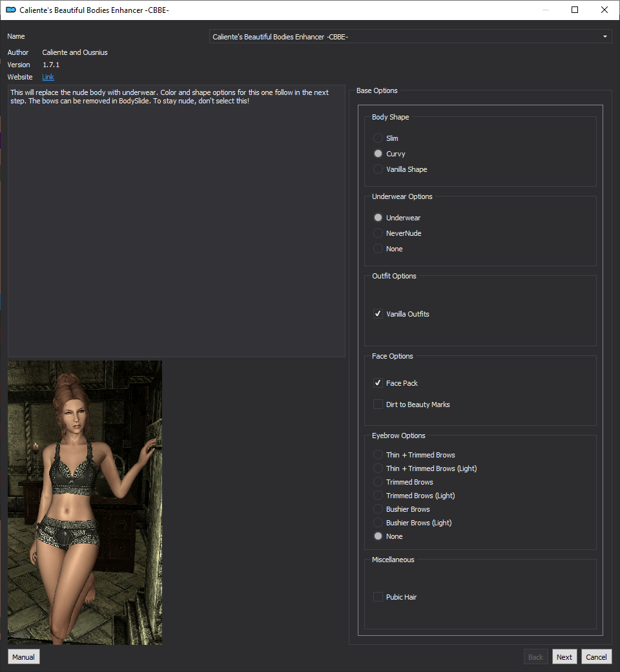
Task: Click the Cancel button
Action: 596,657
